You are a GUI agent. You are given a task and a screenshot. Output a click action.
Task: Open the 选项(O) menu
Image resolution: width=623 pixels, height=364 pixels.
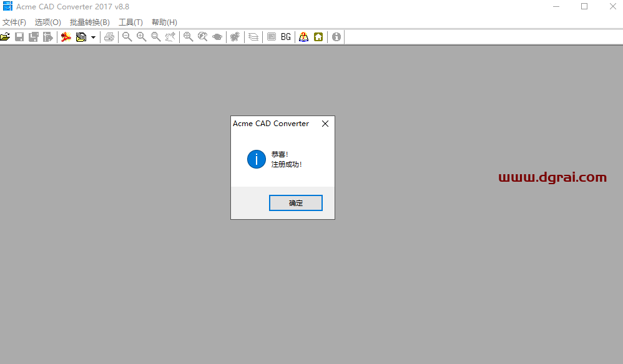point(47,22)
